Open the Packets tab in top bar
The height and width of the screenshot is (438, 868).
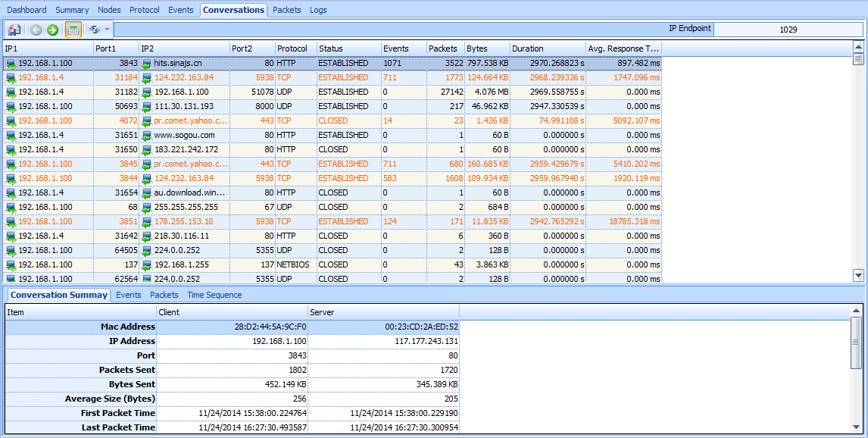(x=286, y=10)
